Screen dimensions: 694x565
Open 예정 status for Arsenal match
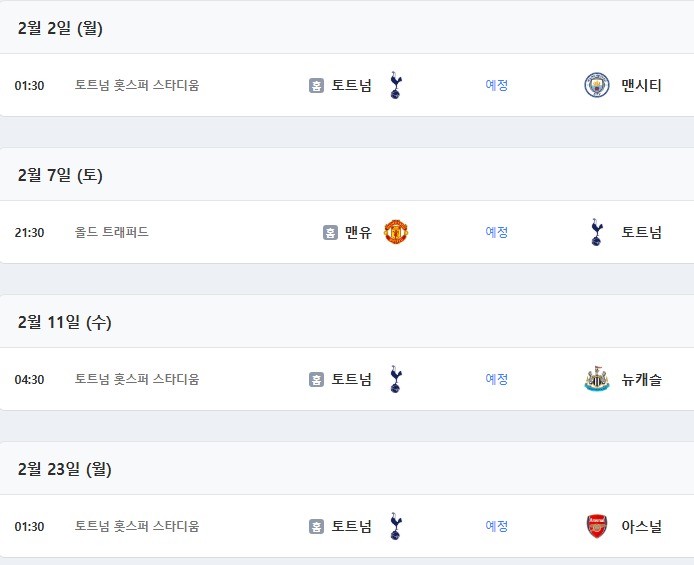tap(497, 526)
